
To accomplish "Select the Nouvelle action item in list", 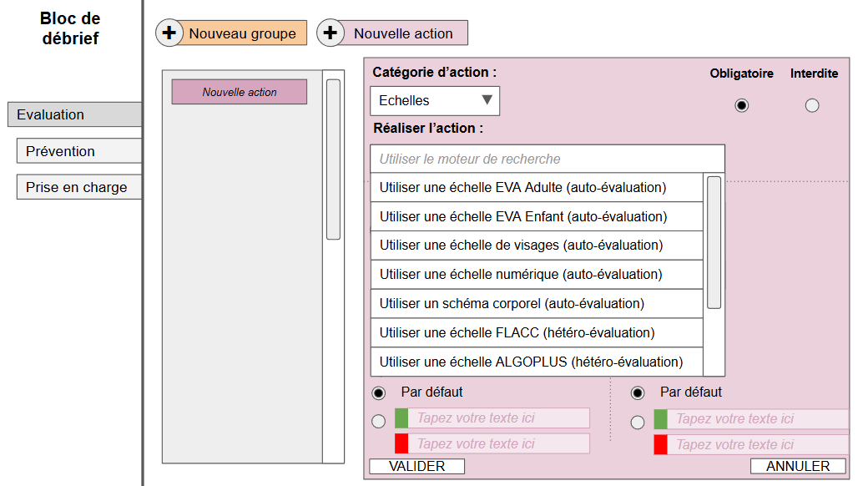I will [240, 92].
